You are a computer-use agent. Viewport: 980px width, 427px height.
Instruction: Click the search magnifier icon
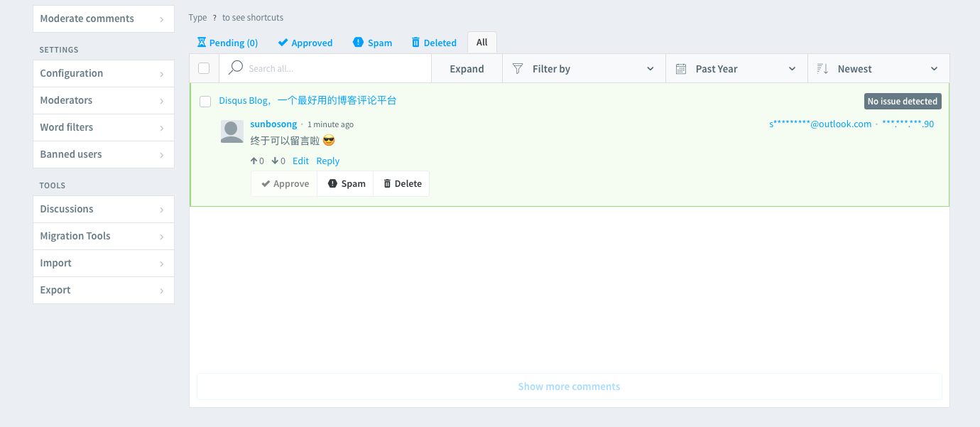pos(236,68)
